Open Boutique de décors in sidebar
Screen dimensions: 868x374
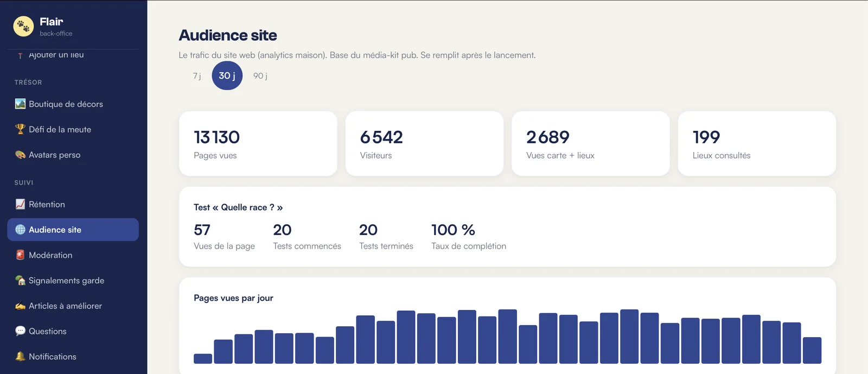pos(73,104)
